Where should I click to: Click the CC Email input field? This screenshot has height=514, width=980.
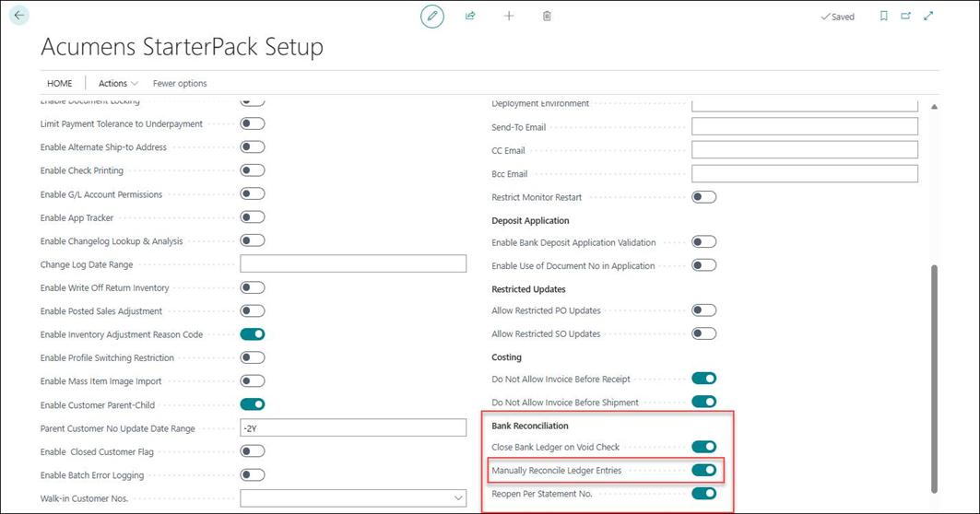point(805,150)
